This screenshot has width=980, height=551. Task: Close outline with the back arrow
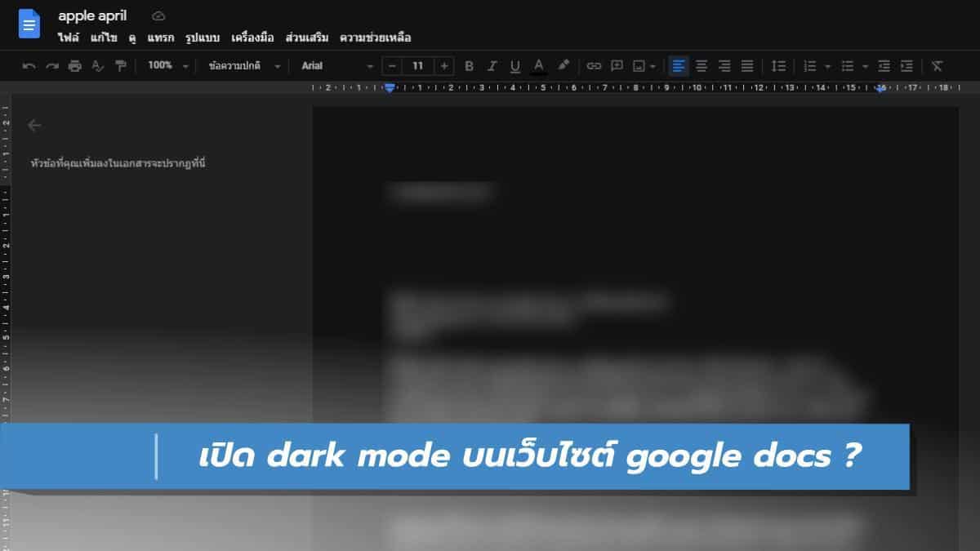click(34, 125)
